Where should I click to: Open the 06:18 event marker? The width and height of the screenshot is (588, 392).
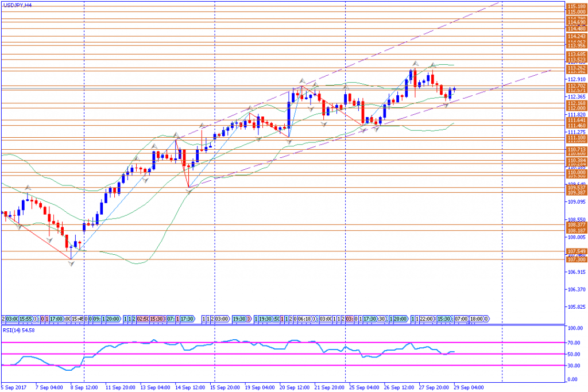pos(307,319)
